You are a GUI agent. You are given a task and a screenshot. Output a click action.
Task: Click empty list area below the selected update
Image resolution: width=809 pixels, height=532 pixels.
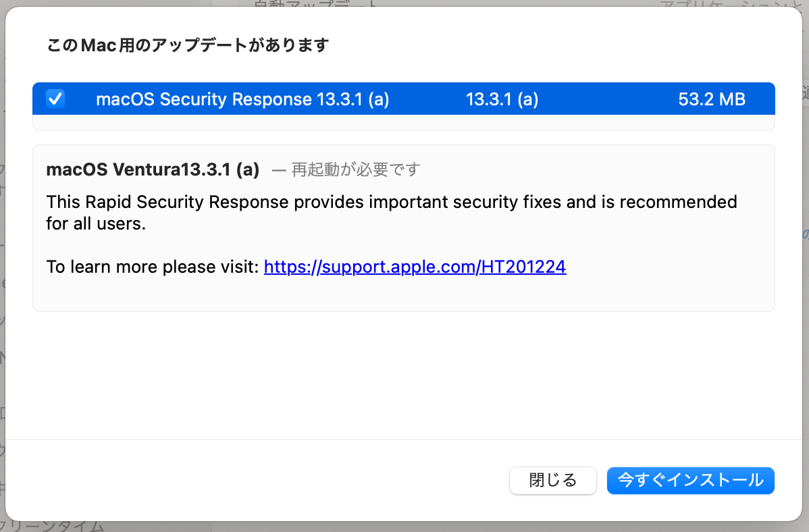tap(403, 122)
